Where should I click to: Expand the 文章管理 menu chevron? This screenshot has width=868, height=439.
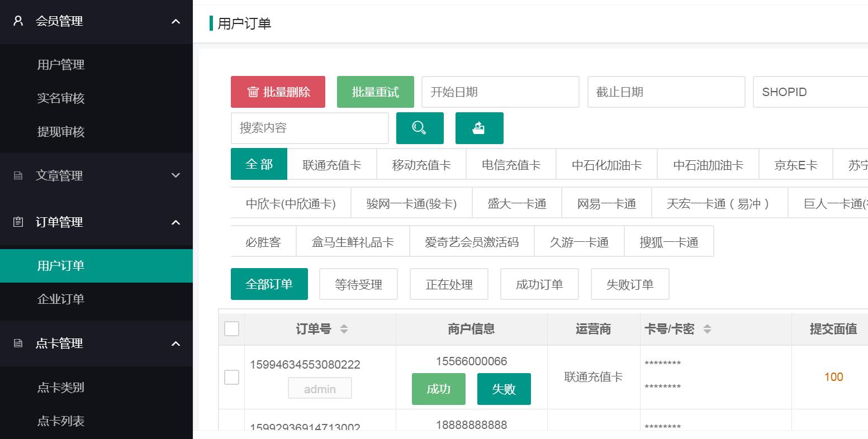click(x=176, y=175)
